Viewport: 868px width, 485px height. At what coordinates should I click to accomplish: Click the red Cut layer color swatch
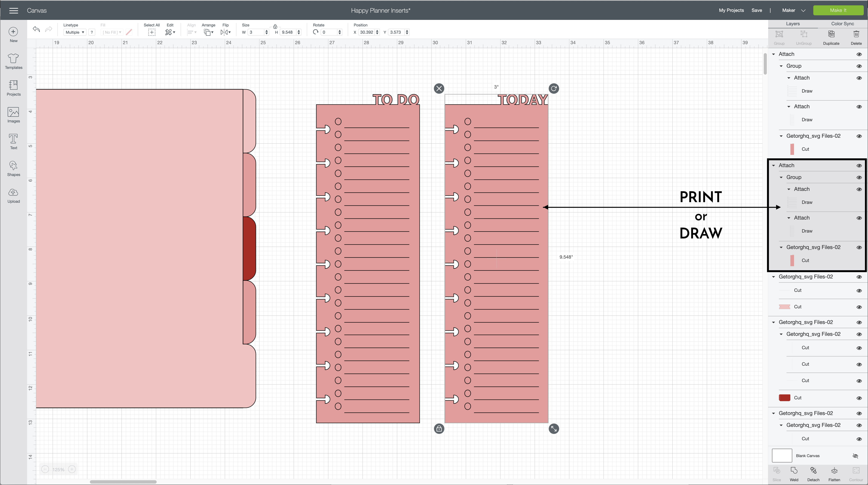point(784,398)
